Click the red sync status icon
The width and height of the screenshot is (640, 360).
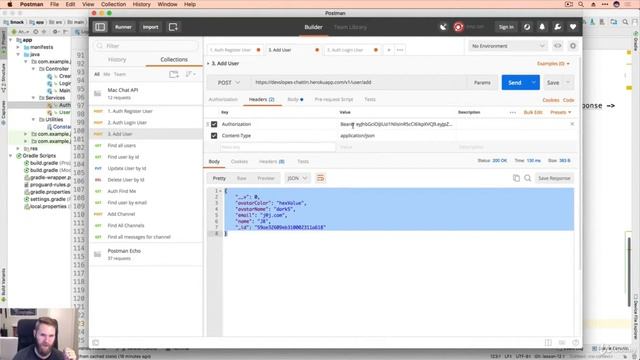[x=458, y=27]
